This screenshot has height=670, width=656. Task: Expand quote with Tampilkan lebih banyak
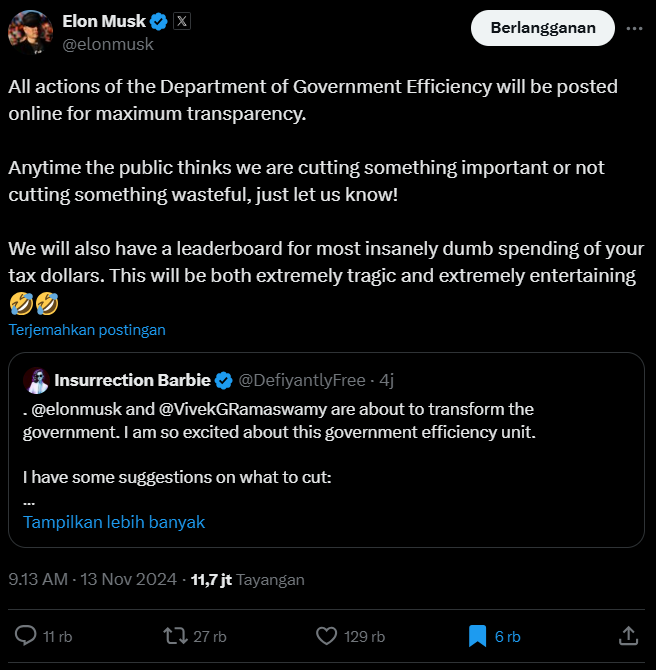point(114,522)
